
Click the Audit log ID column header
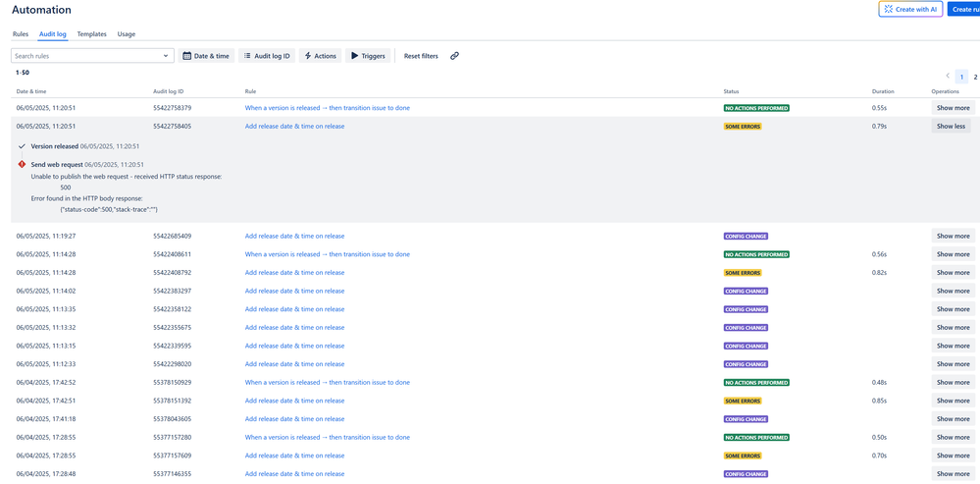[168, 91]
